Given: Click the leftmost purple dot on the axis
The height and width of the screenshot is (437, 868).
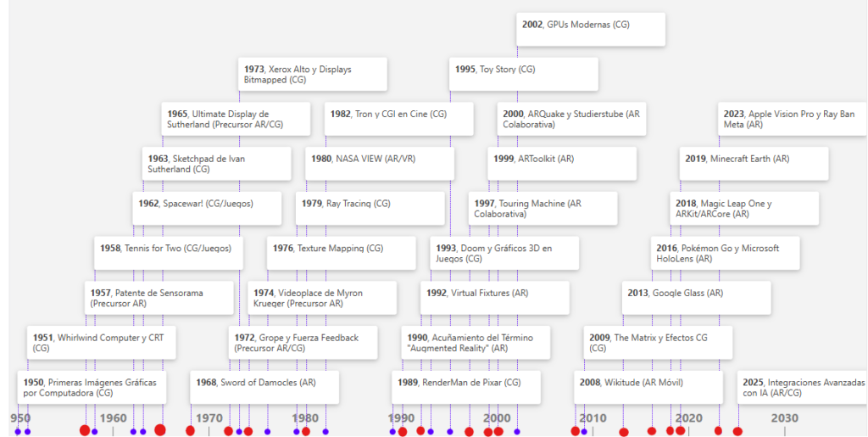Looking at the screenshot, I should (x=18, y=431).
